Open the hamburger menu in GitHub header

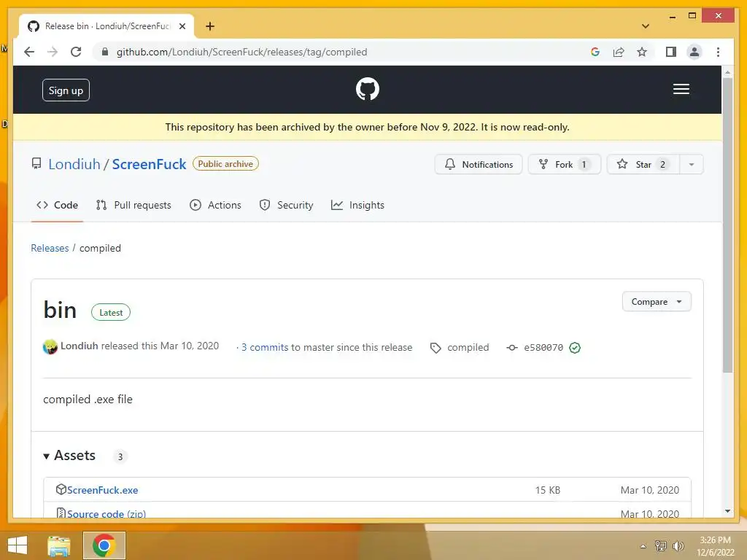coord(681,89)
